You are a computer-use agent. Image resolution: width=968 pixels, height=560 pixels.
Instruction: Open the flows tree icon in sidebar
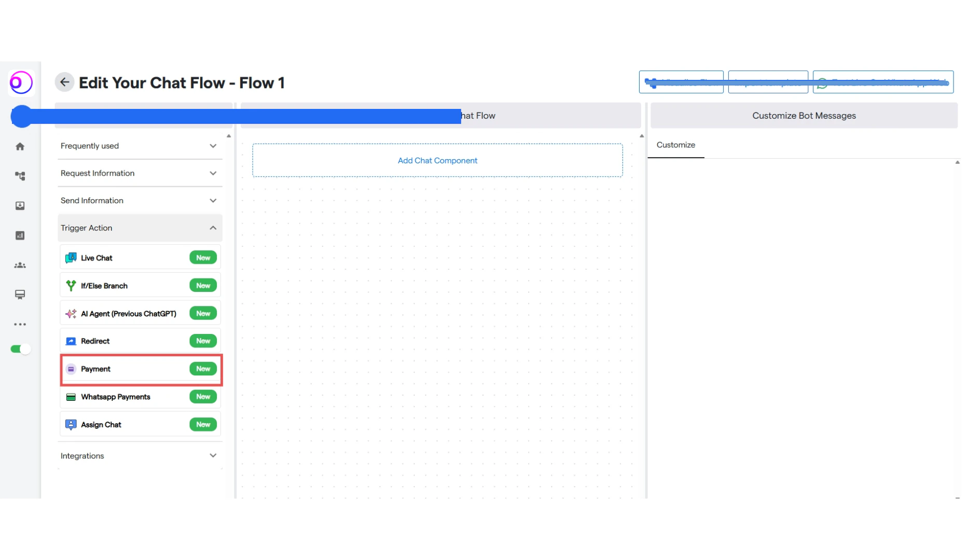pos(20,176)
